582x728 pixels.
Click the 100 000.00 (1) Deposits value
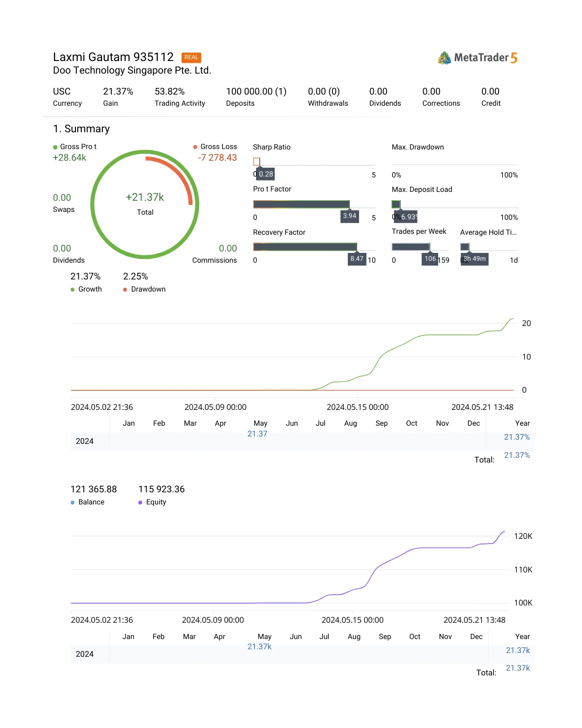[257, 92]
